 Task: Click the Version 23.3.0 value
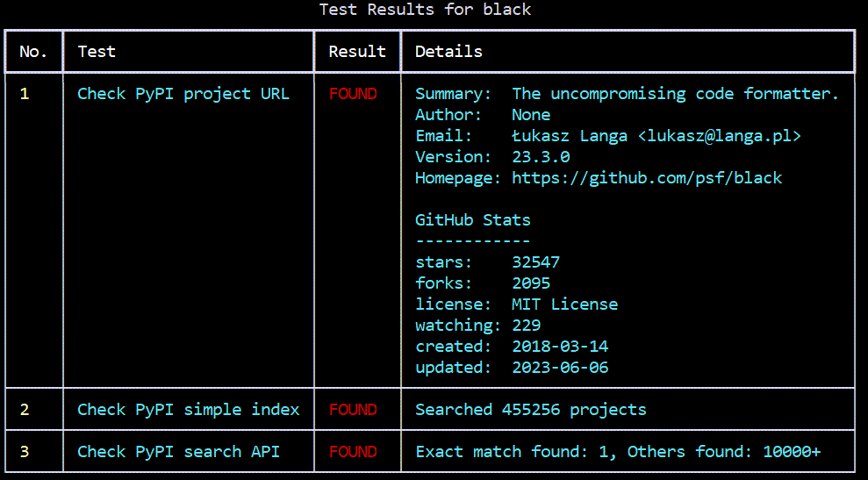[x=541, y=157]
